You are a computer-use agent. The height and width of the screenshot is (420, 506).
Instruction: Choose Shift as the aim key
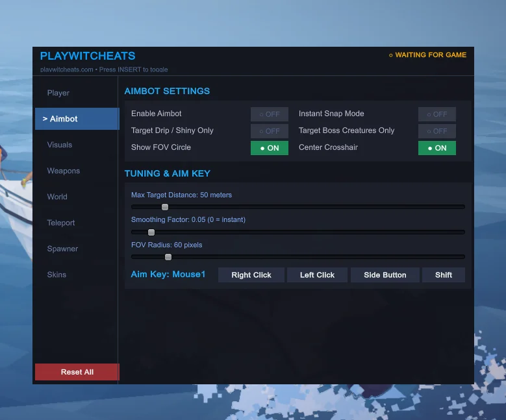444,275
